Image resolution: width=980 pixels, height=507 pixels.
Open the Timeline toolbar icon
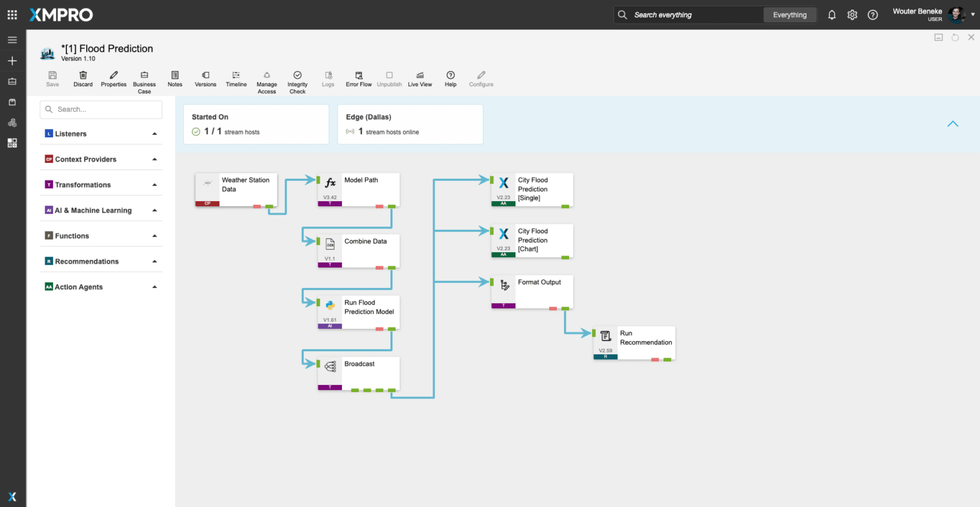(236, 76)
